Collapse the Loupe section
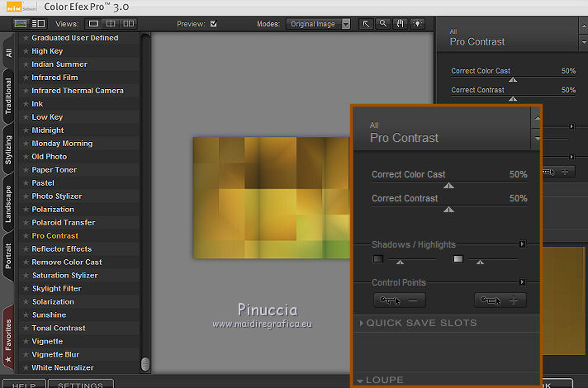The image size is (588, 388). [x=360, y=381]
